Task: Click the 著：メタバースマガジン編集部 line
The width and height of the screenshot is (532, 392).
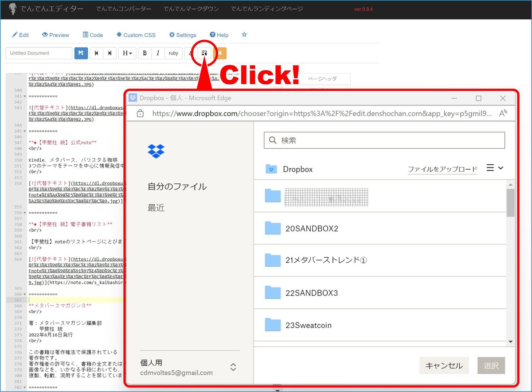Action: [65, 323]
